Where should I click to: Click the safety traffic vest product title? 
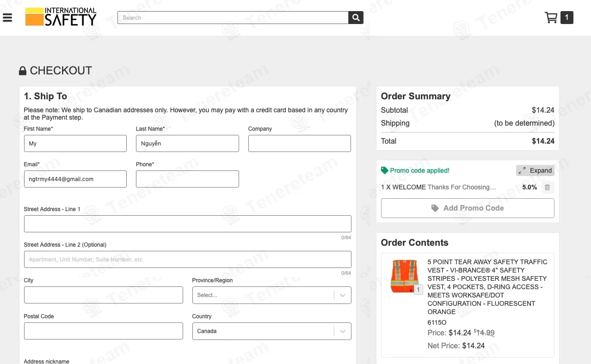487,286
